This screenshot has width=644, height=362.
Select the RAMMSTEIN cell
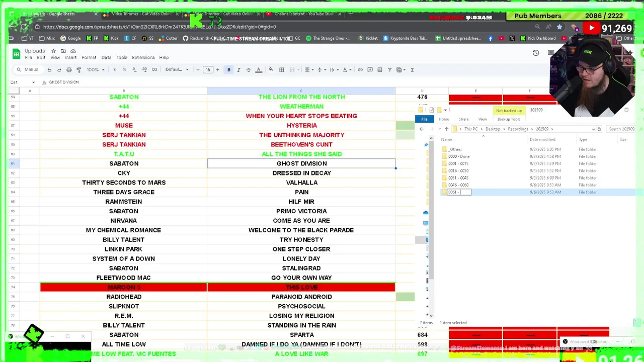(x=123, y=202)
